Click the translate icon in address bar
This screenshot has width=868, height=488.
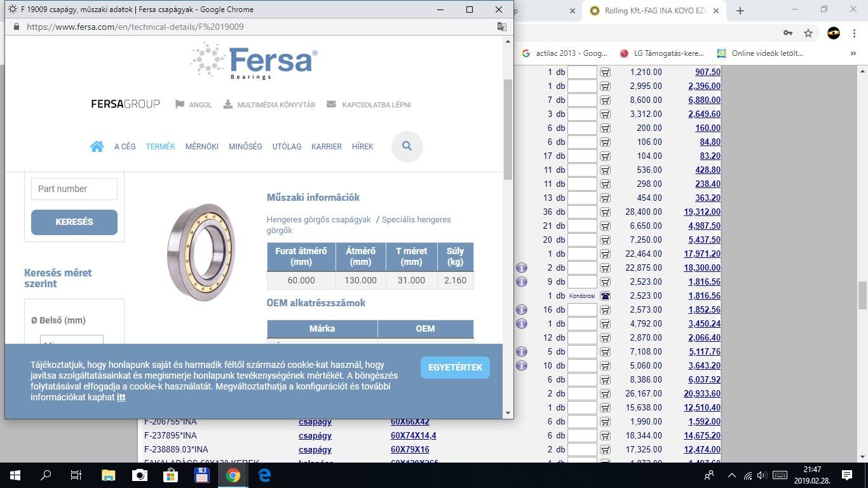coord(501,27)
